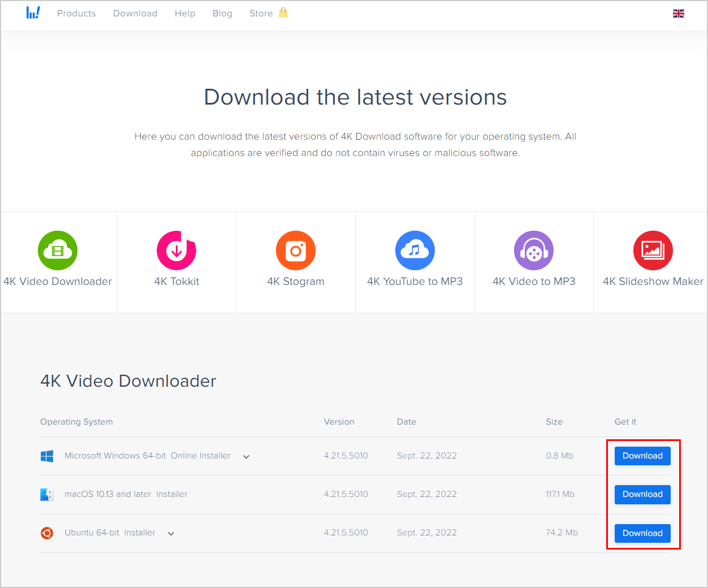Download the Windows 64-bit online installer
Viewport: 708px width, 588px height.
642,456
